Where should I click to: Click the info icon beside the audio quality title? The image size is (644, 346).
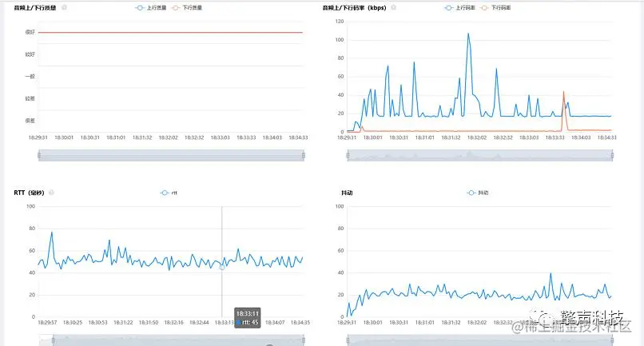64,7
